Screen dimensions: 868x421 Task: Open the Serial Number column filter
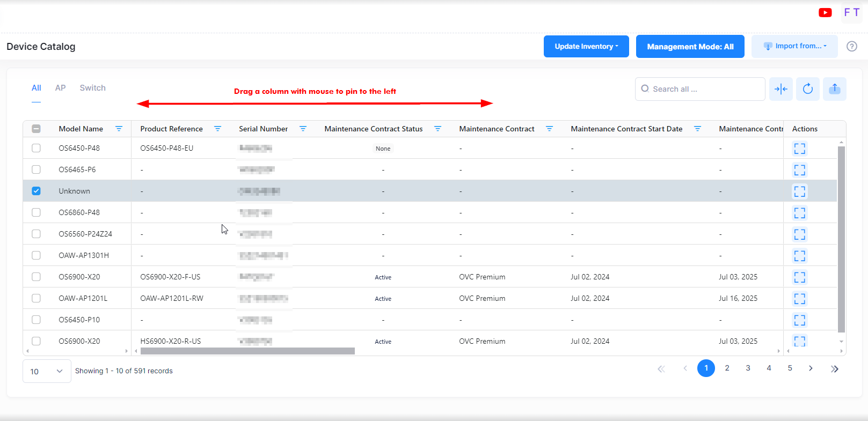(303, 129)
